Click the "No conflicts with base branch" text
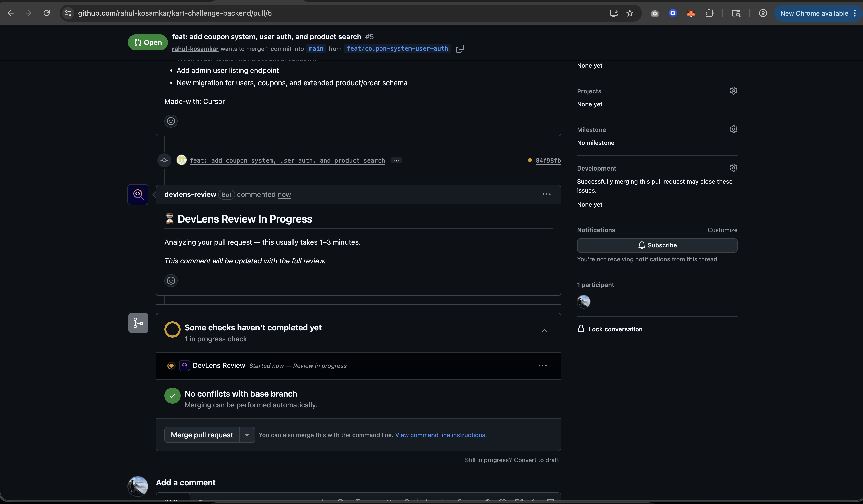 pos(241,394)
